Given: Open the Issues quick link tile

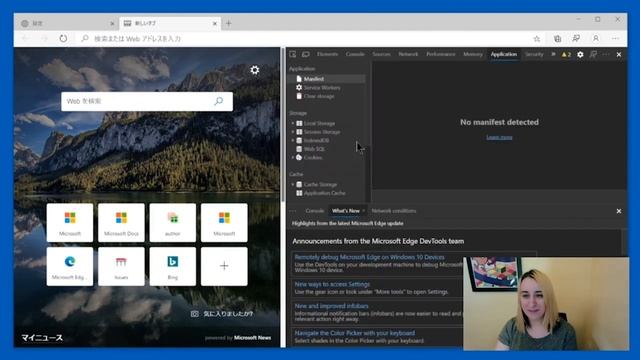Looking at the screenshot, I should (x=121, y=266).
